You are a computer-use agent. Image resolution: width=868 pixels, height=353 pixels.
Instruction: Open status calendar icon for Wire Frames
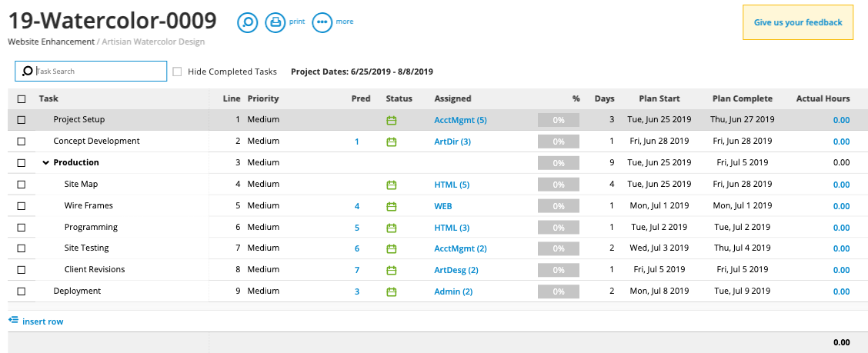(x=392, y=206)
